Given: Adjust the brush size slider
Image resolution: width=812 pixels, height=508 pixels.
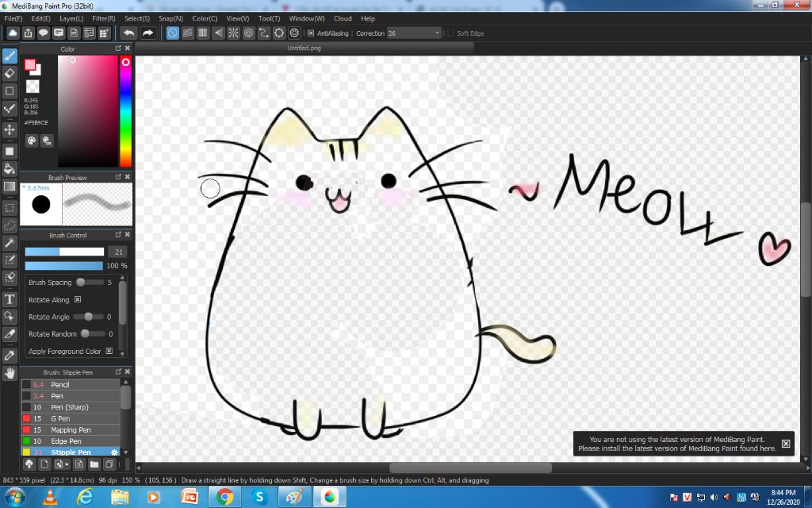Looking at the screenshot, I should [64, 252].
